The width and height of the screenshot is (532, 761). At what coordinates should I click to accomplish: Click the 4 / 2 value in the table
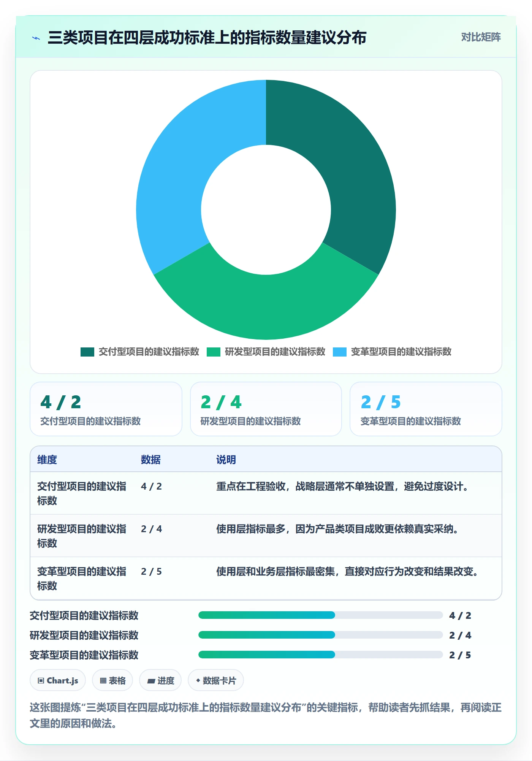pos(151,486)
